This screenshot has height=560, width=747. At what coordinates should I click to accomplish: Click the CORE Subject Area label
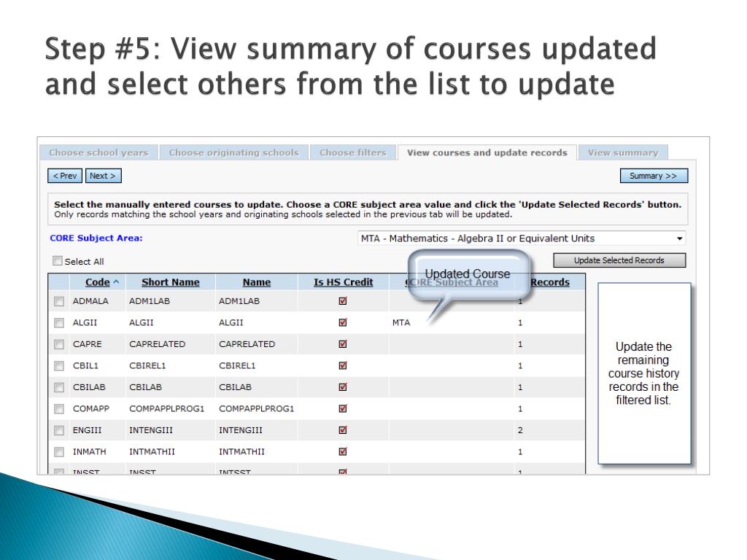pyautogui.click(x=96, y=238)
